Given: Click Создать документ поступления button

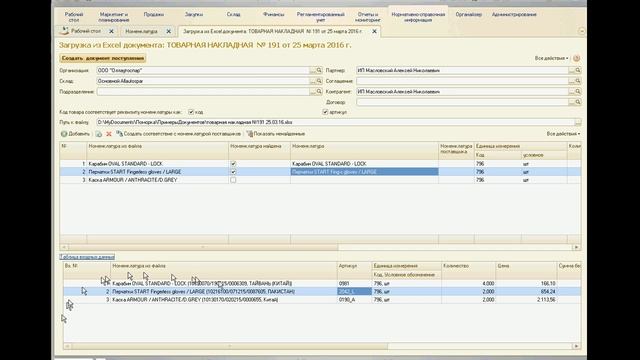Looking at the screenshot, I should (x=103, y=58).
